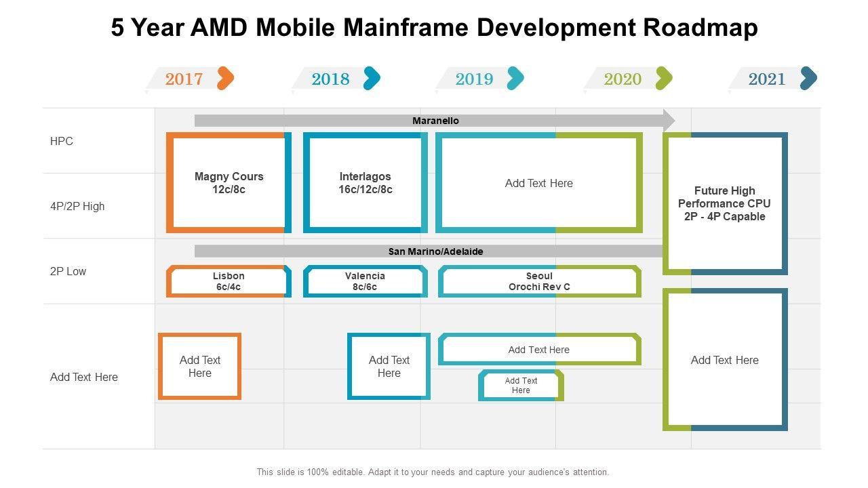The height and width of the screenshot is (488, 868).
Task: Click the Magny Cours 12c/8c box
Action: point(229,183)
